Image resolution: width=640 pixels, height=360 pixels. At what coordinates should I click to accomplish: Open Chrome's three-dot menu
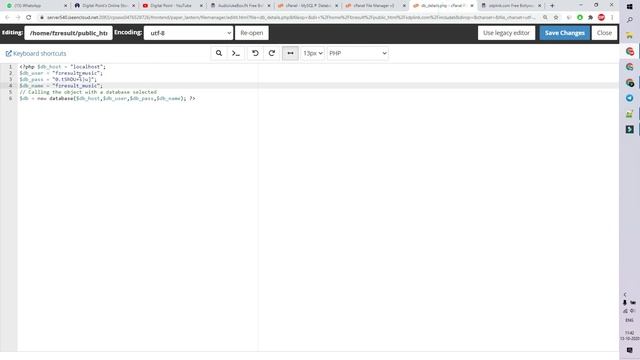tap(612, 18)
